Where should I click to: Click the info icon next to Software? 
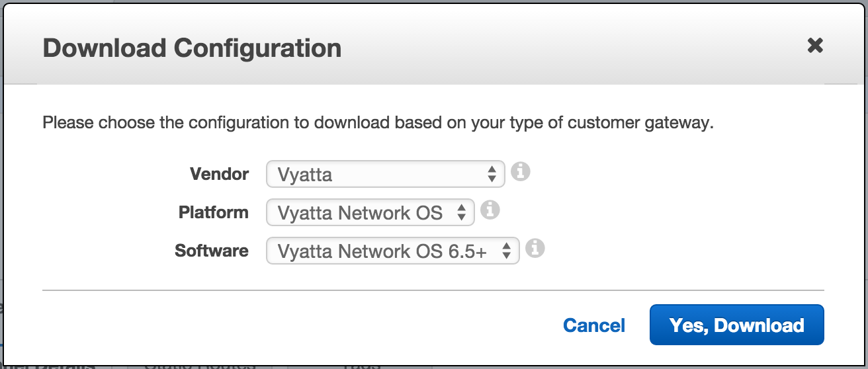[x=535, y=249]
